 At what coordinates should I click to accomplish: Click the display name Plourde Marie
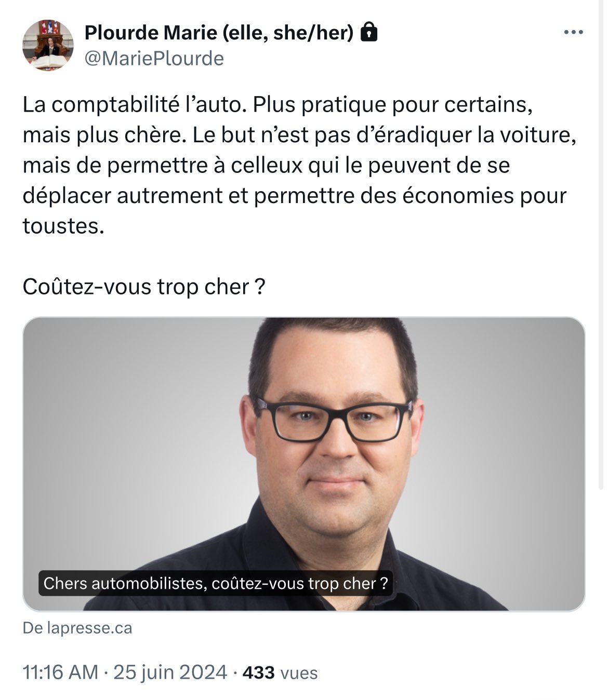pos(150,33)
